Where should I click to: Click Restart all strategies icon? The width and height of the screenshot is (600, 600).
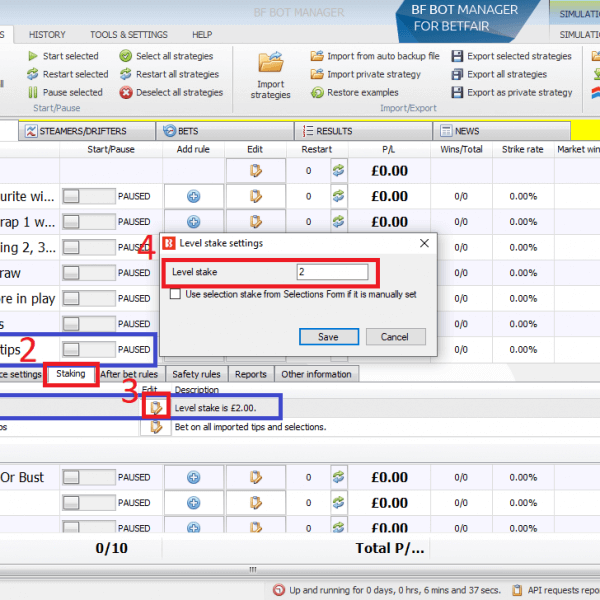(x=126, y=74)
